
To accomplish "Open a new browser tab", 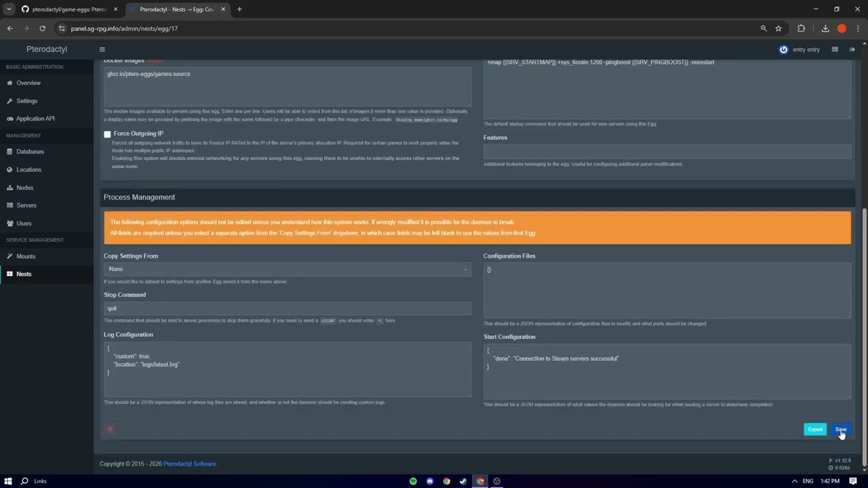I will 239,9.
